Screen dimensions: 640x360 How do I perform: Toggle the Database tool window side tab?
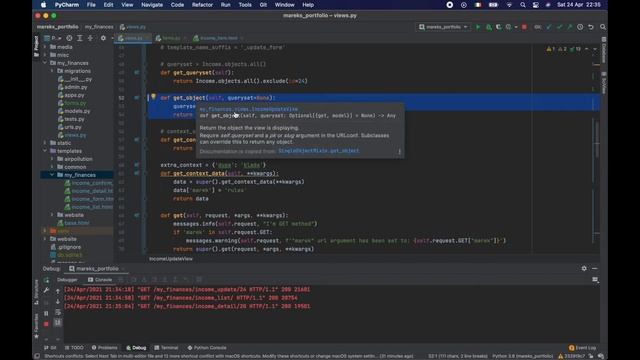604,51
